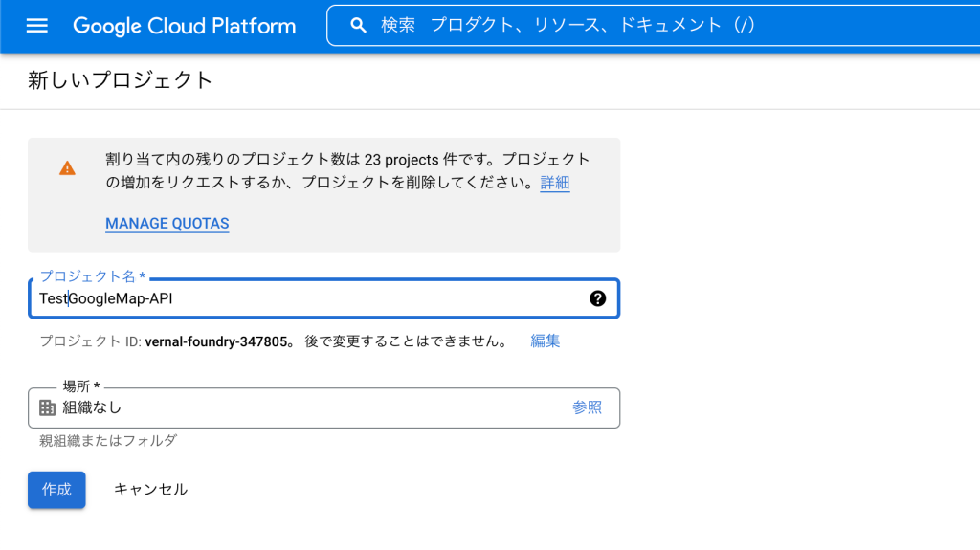Open the 詳細 link in the quota notice
The height and width of the screenshot is (550, 980).
(x=555, y=183)
